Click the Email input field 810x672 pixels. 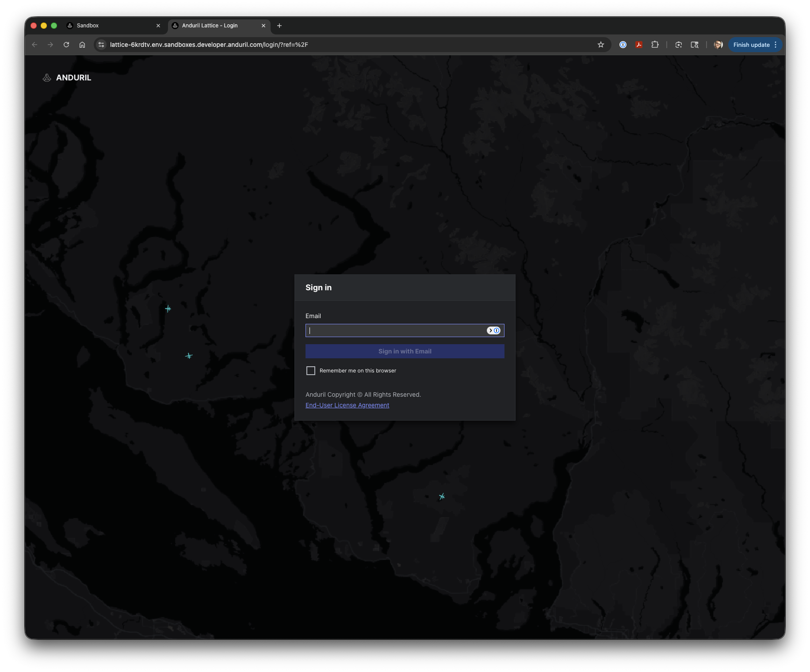(405, 330)
